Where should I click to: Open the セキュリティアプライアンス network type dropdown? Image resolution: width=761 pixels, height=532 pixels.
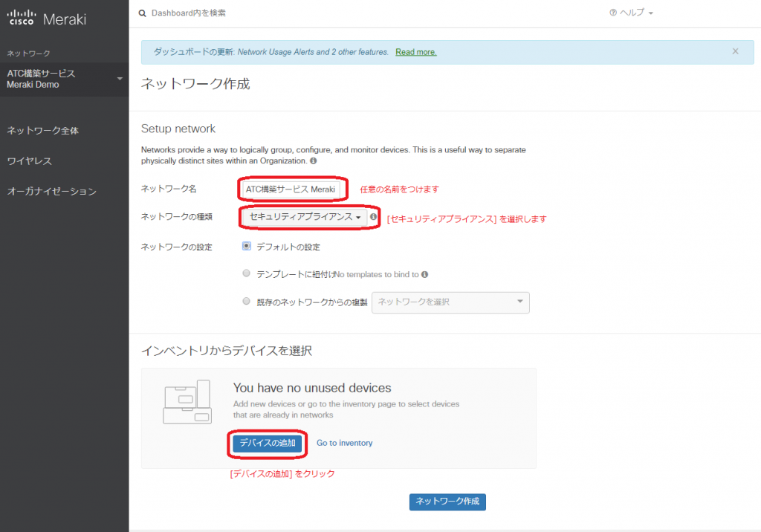click(305, 217)
